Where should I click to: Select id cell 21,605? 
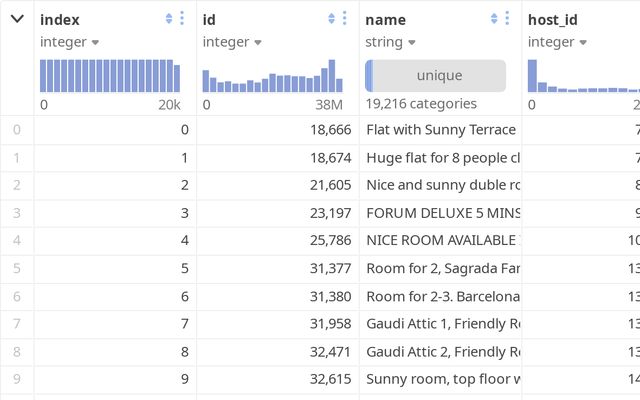tap(278, 185)
